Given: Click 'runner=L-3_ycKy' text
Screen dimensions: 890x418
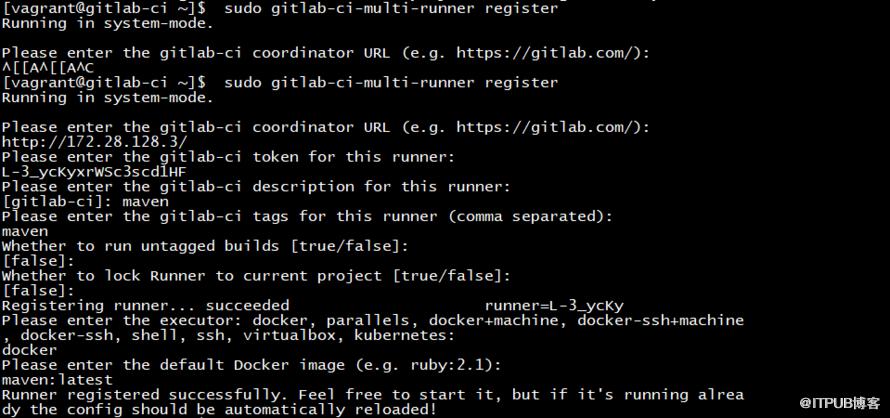Looking at the screenshot, I should (x=555, y=306).
